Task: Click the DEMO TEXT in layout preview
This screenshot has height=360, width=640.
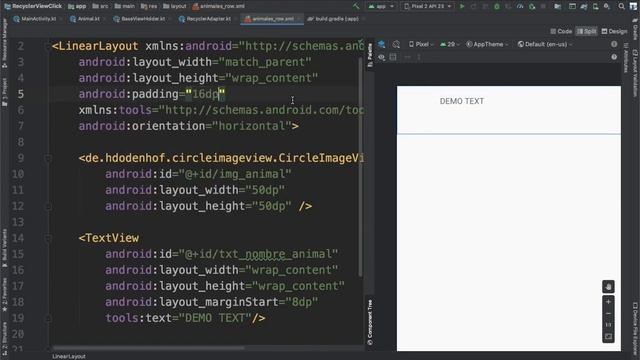Action: 462,101
